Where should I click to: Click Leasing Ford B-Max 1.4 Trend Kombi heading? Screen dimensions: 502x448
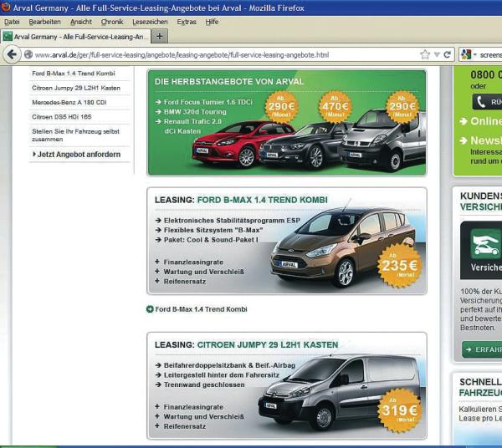click(x=241, y=200)
